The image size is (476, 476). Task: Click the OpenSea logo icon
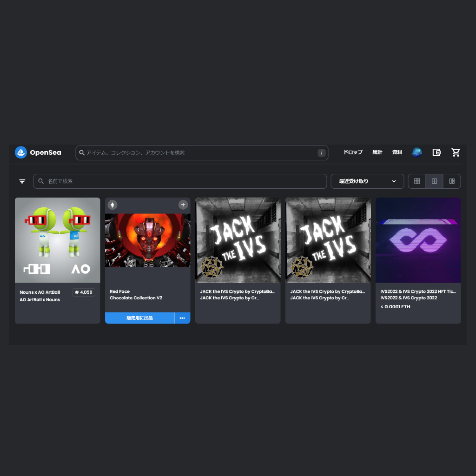click(21, 152)
